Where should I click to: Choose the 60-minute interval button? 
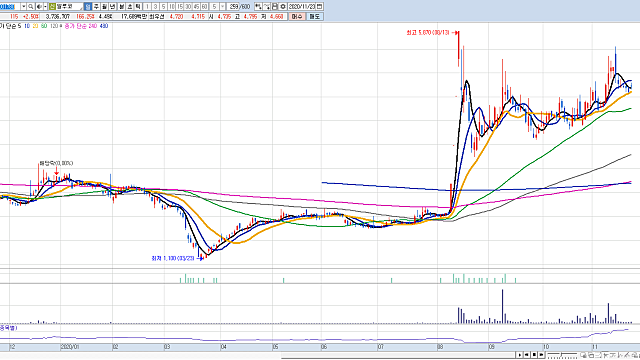(x=204, y=7)
